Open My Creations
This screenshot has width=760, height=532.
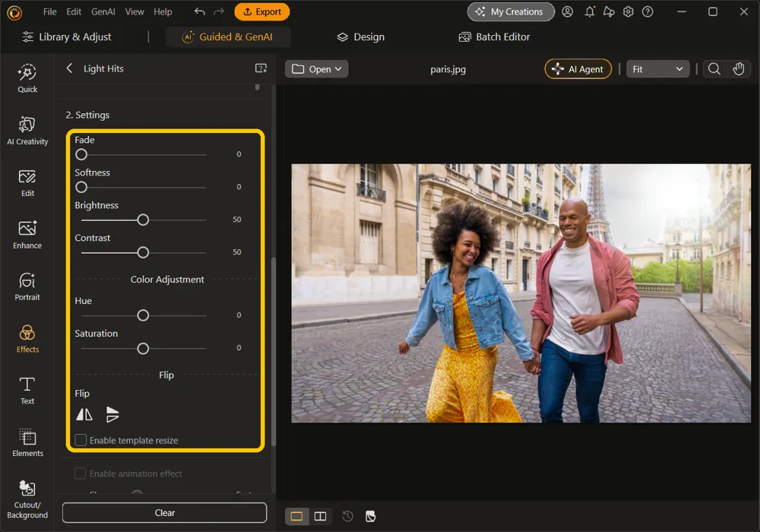pos(511,11)
